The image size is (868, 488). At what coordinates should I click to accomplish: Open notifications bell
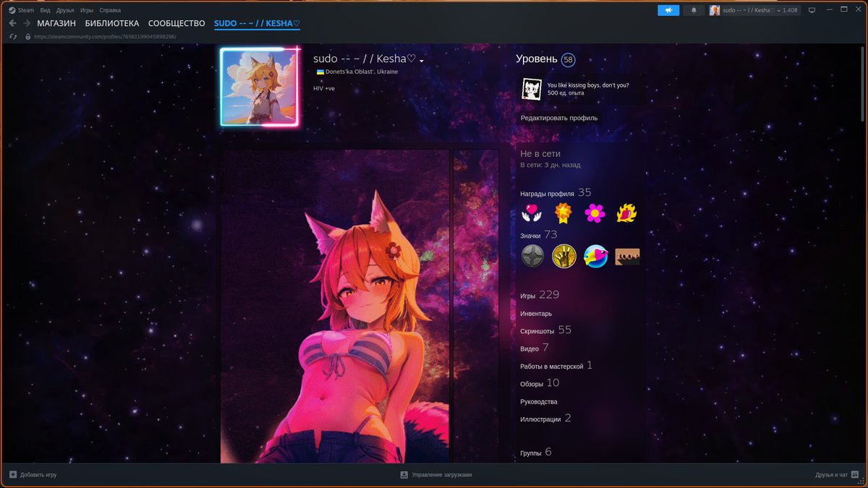click(x=694, y=10)
